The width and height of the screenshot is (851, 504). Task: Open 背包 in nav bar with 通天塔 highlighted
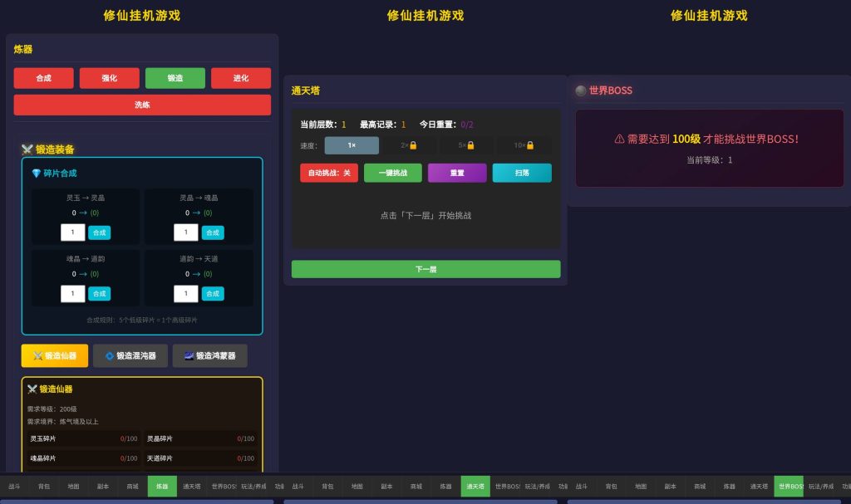pos(327,486)
